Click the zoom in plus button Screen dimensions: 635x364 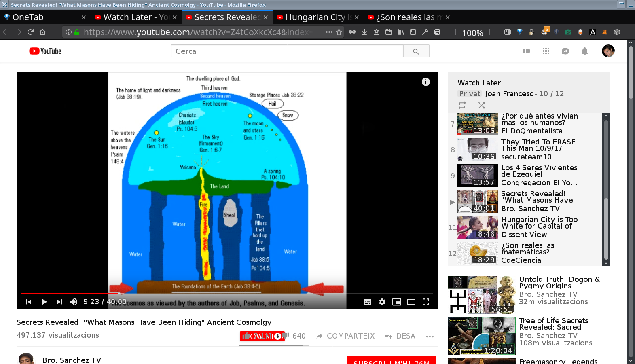(495, 32)
